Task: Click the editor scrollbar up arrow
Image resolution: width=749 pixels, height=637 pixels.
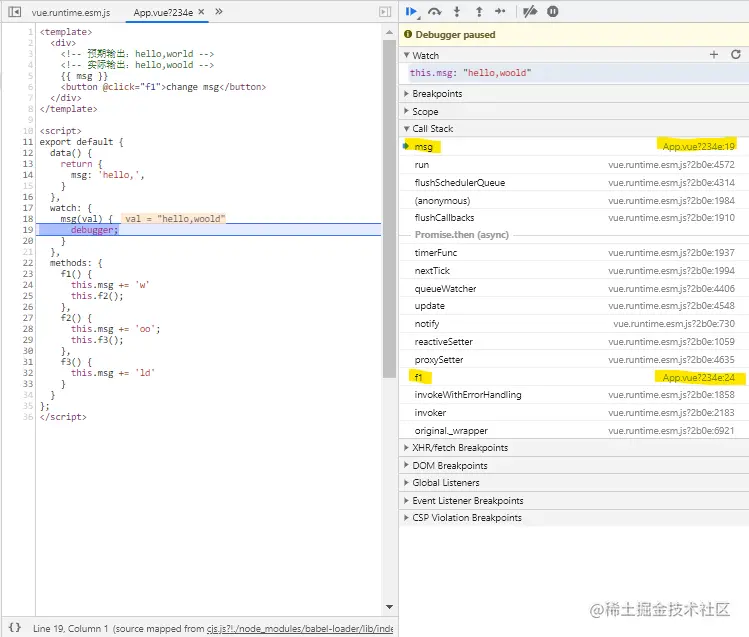Action: click(x=389, y=32)
